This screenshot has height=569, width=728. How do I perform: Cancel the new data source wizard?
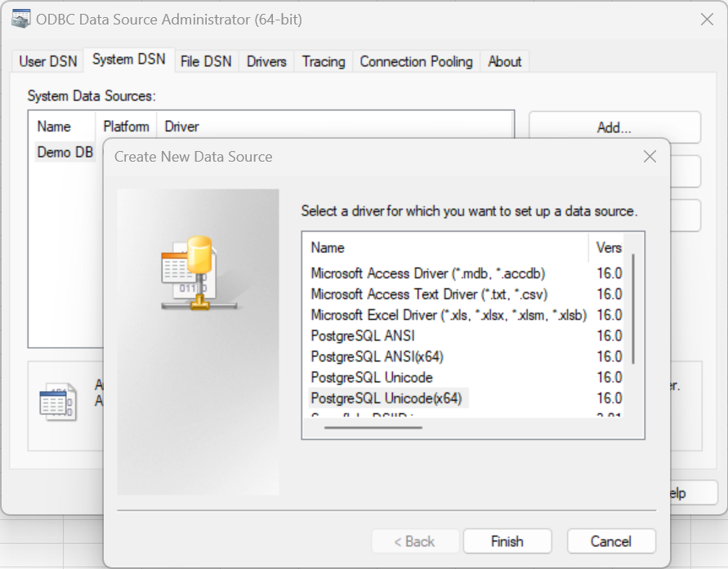(x=610, y=541)
